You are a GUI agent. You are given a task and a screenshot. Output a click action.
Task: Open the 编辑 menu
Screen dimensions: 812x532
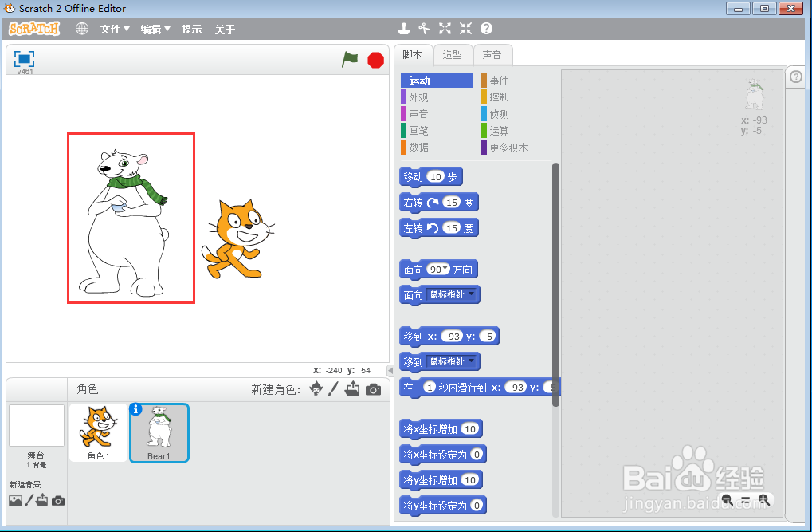(155, 30)
